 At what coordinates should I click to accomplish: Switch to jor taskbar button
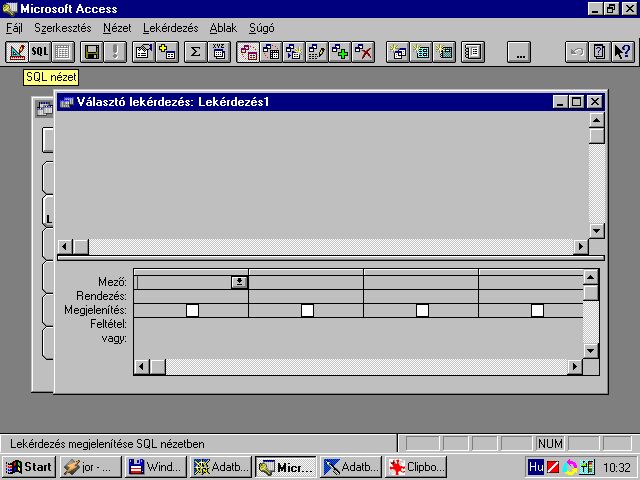click(91, 467)
